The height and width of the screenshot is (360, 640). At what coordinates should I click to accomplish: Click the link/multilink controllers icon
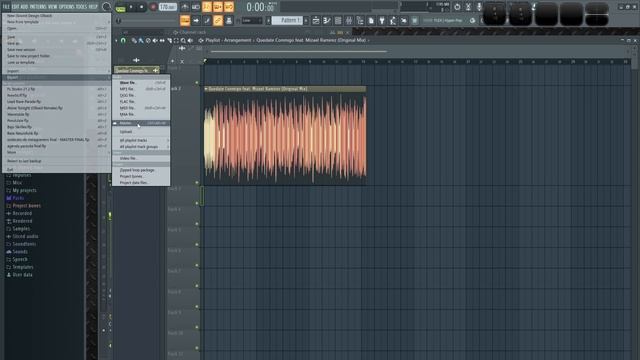click(218, 20)
